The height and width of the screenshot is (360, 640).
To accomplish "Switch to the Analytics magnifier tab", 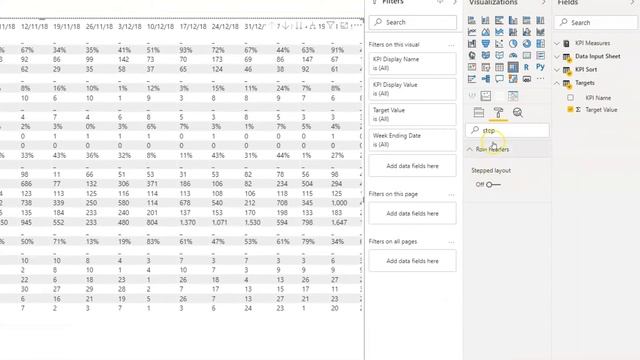I will [x=518, y=112].
